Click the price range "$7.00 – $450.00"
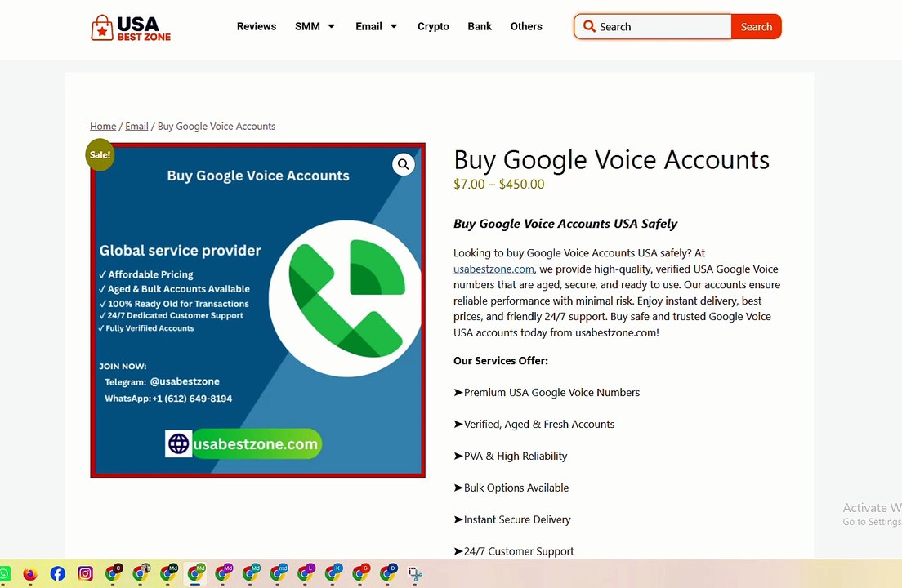The height and width of the screenshot is (588, 902). point(498,185)
